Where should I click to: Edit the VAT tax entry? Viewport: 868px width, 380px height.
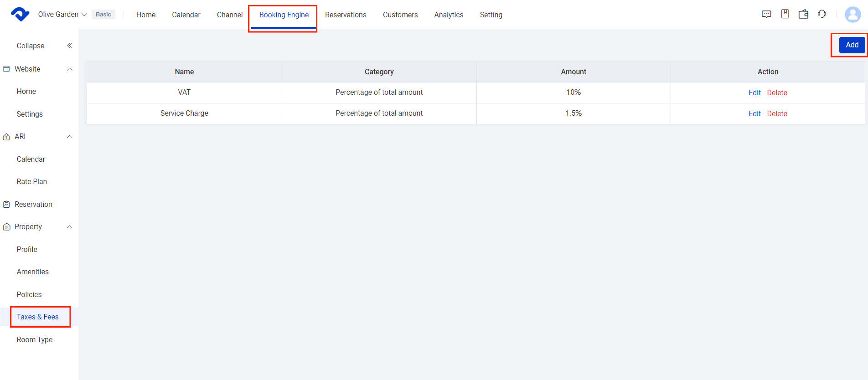[754, 92]
